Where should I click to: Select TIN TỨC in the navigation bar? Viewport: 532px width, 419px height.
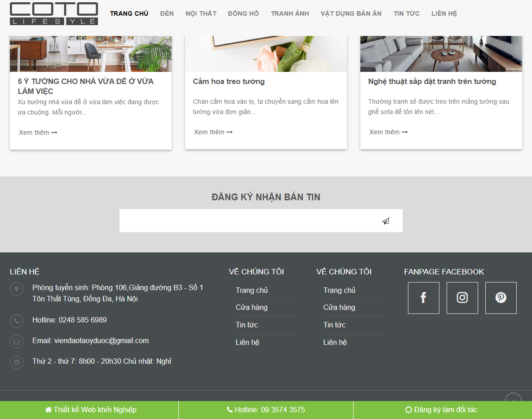[406, 13]
